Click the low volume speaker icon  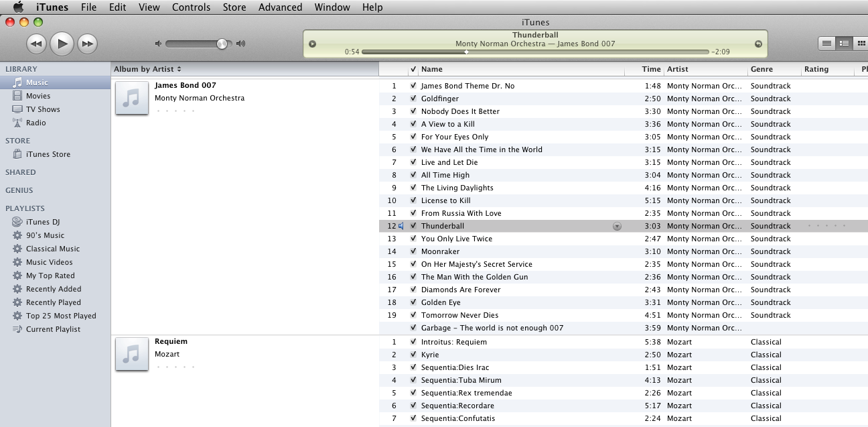click(x=159, y=44)
